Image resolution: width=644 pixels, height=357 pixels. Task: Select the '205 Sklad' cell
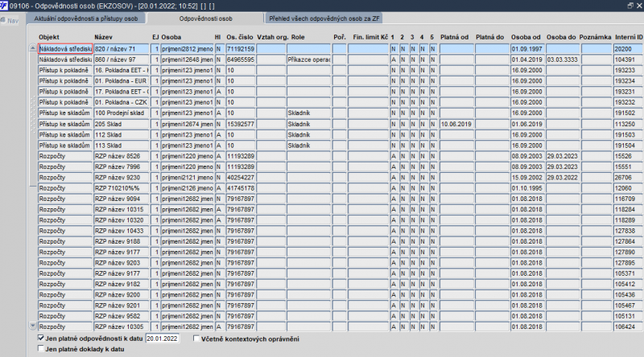tap(122, 124)
